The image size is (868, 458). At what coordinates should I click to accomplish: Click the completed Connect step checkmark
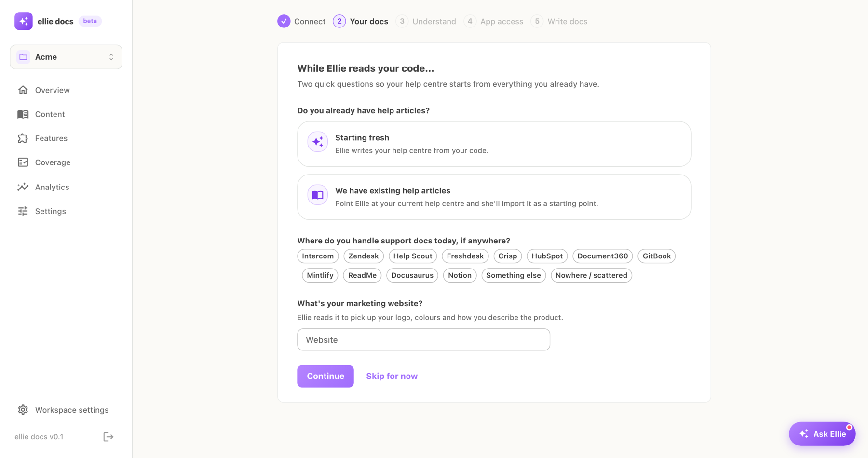tap(284, 21)
